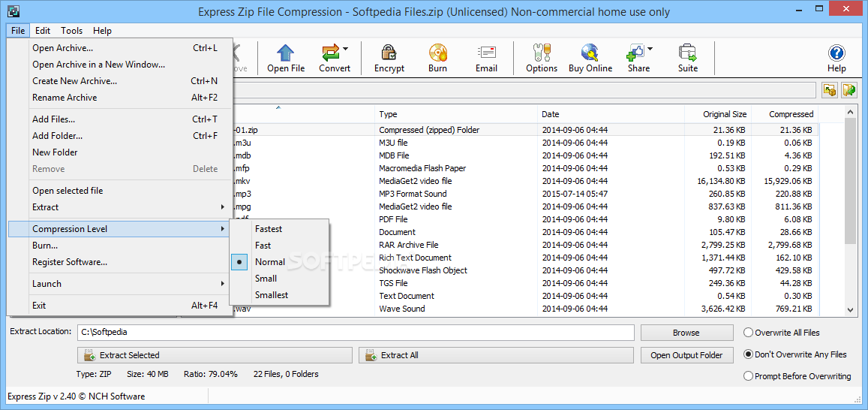Click the TGS File row
The width and height of the screenshot is (868, 410).
[524, 283]
